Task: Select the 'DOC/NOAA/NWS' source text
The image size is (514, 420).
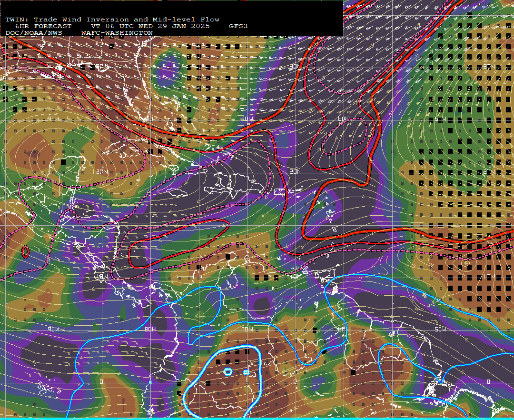Action: pos(33,33)
